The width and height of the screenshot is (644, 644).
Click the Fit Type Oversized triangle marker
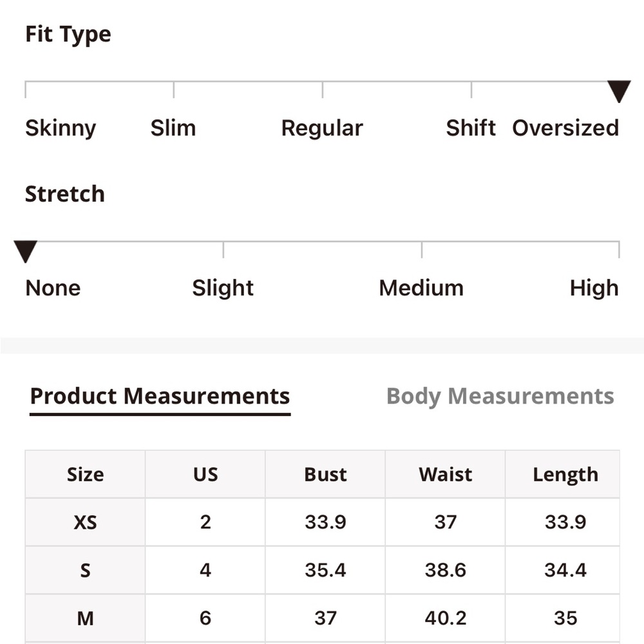(619, 91)
